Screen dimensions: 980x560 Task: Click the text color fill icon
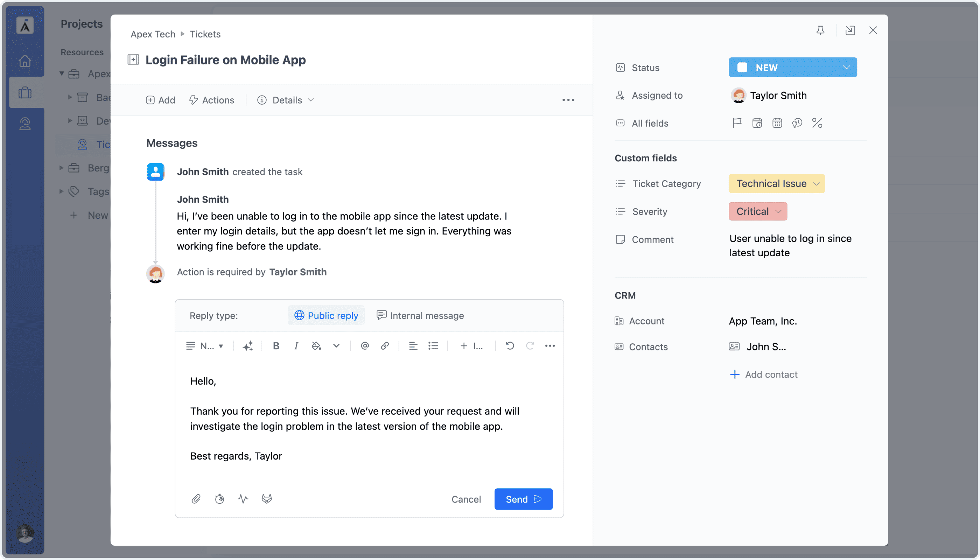coord(316,346)
